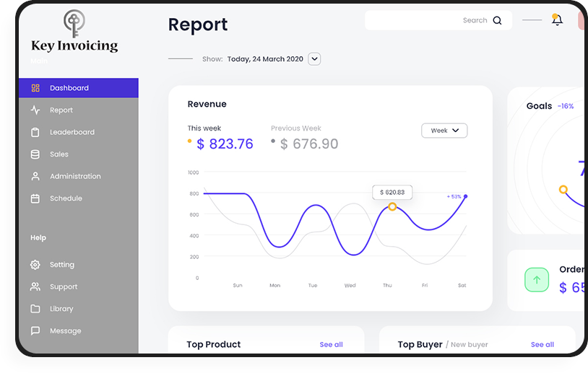Open notifications with the bell icon

click(557, 20)
